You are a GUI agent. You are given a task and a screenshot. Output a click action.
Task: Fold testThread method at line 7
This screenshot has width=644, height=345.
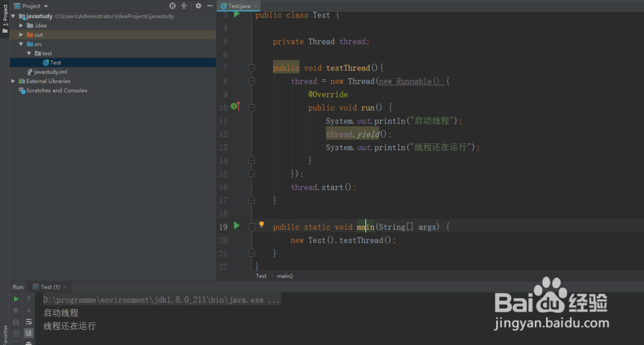tap(252, 68)
